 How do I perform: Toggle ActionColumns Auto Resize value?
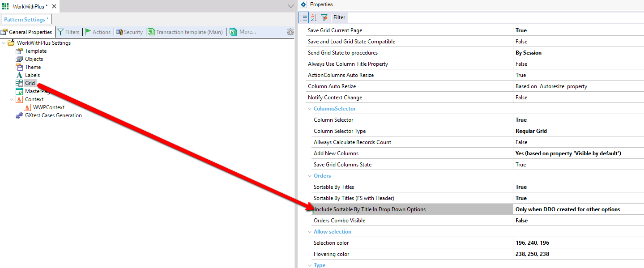coord(578,75)
